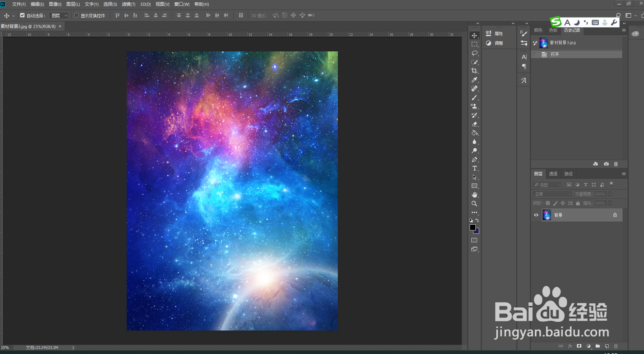
Task: Delete the current state in History panel
Action: [616, 164]
